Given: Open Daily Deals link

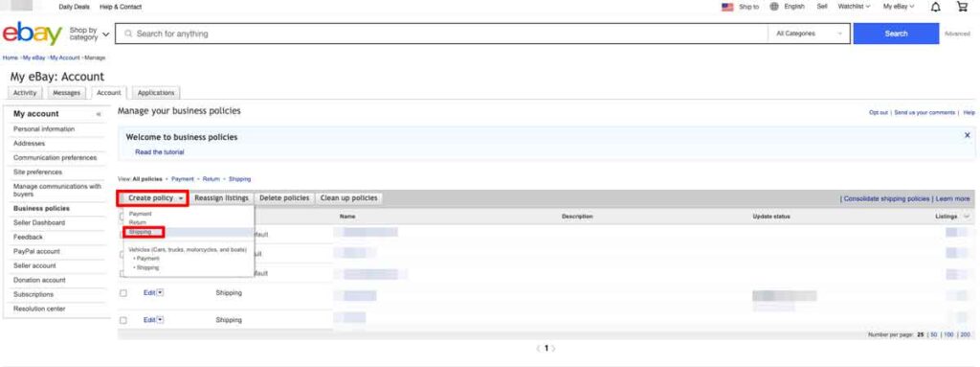Looking at the screenshot, I should [74, 7].
